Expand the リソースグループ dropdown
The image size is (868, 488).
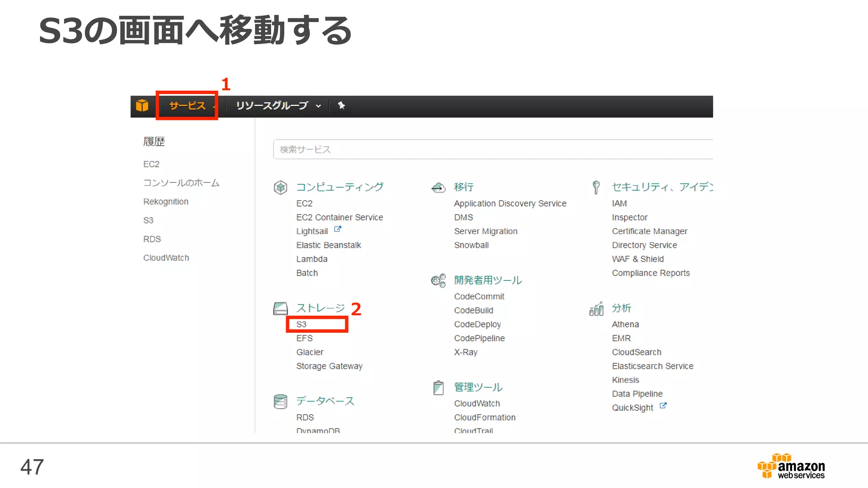point(278,105)
